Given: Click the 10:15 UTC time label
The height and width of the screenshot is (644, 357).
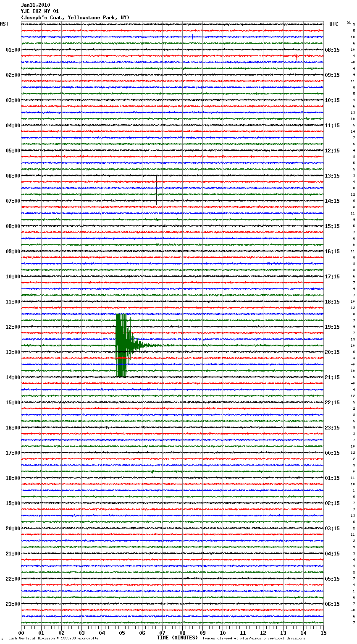Looking at the screenshot, I should [332, 100].
